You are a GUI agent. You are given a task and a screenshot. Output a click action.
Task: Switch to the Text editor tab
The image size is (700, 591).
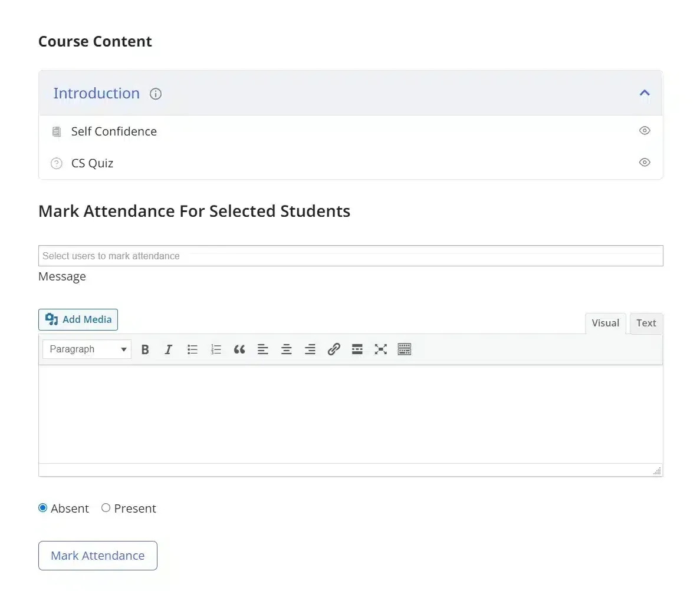(x=646, y=323)
